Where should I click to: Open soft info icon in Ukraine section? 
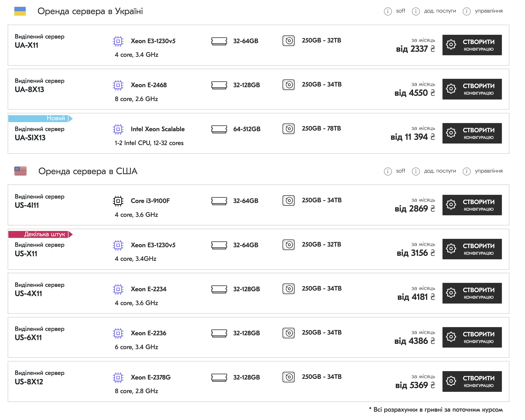pyautogui.click(x=388, y=11)
